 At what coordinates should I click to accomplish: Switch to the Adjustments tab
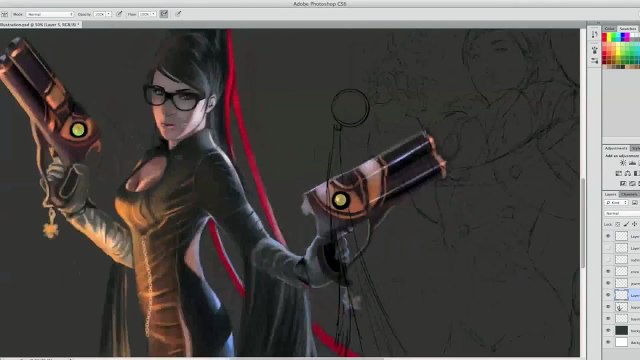click(616, 148)
